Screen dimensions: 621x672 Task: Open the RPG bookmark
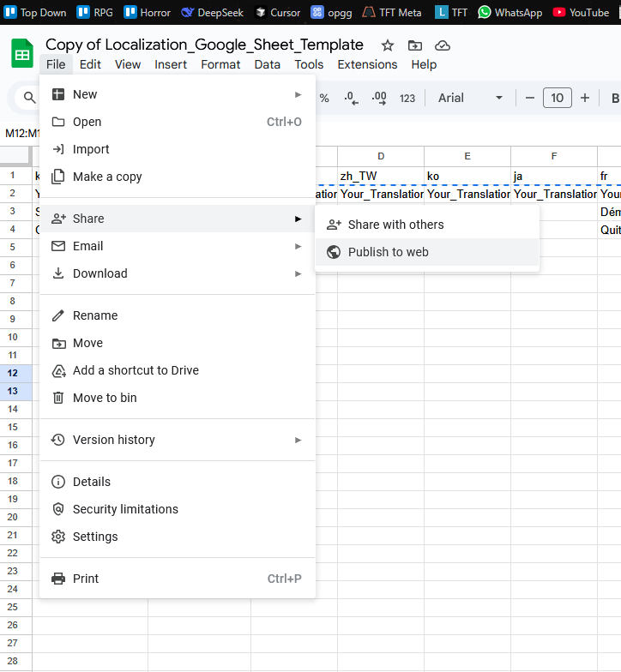click(94, 12)
